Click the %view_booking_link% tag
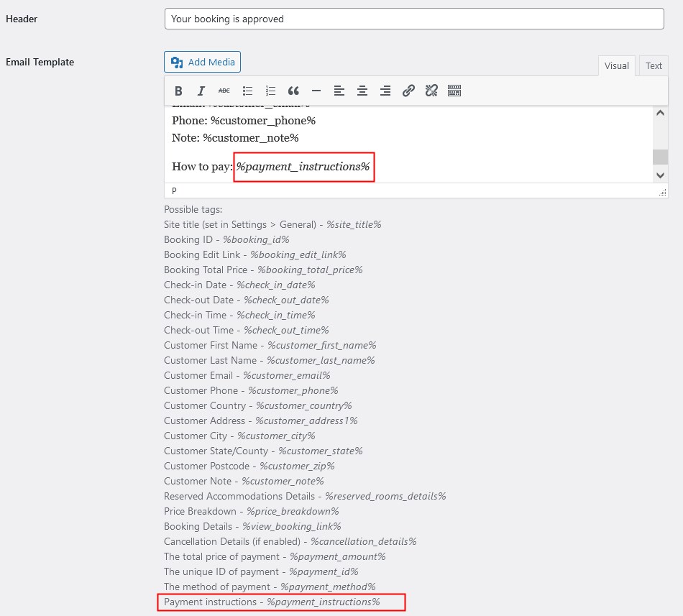Screen dimensions: 683x616 [291, 526]
